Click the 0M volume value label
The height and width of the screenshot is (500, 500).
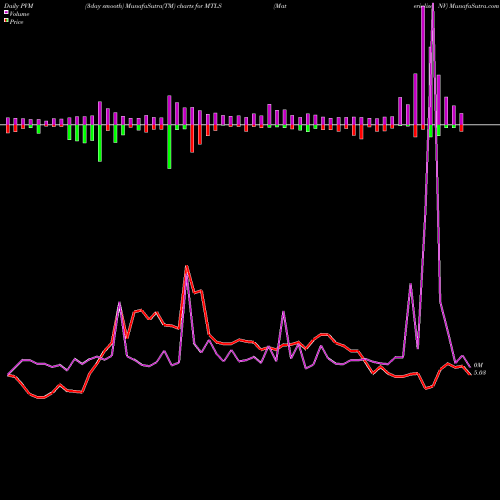click(478, 365)
